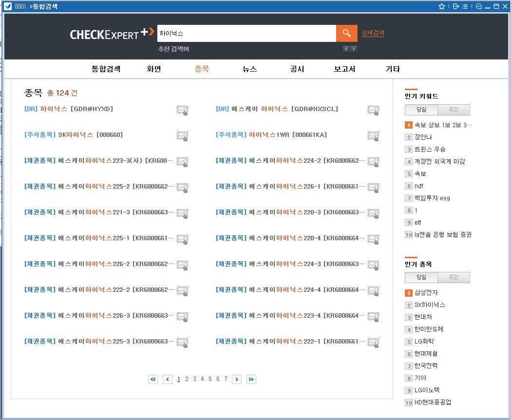
Task: Switch 인기 종목 to 주간 view
Action: tap(454, 277)
